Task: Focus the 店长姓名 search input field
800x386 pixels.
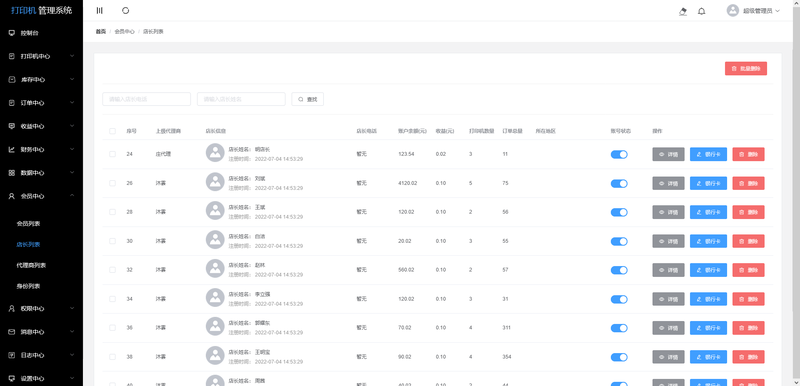Action: 241,99
